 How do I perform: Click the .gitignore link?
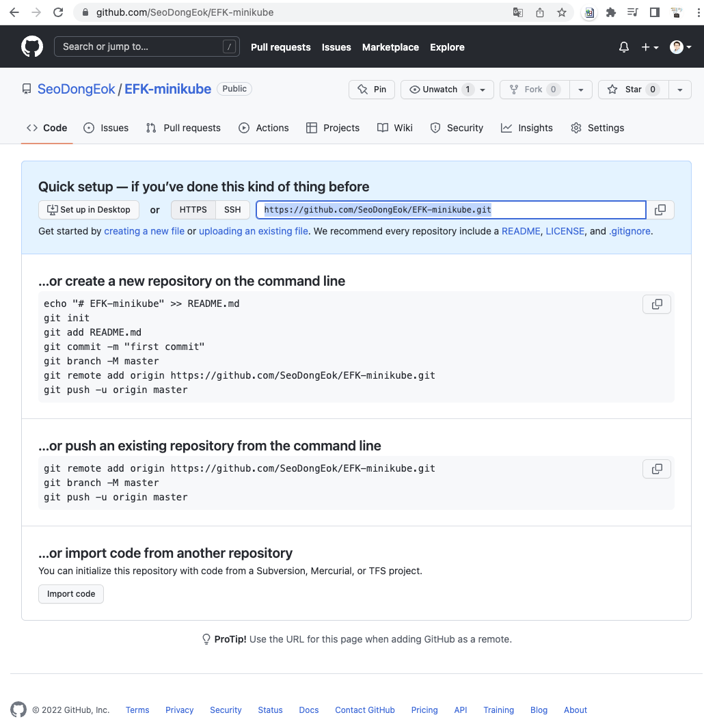629,231
